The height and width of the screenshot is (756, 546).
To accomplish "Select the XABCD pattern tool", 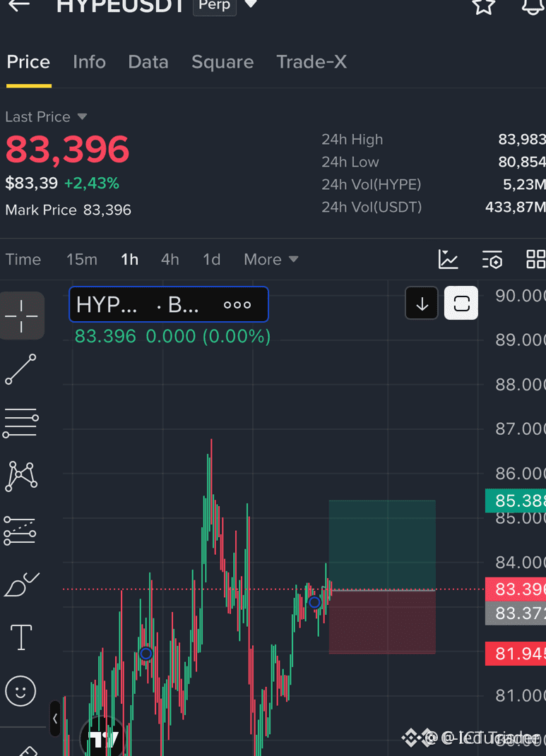I will [20, 476].
